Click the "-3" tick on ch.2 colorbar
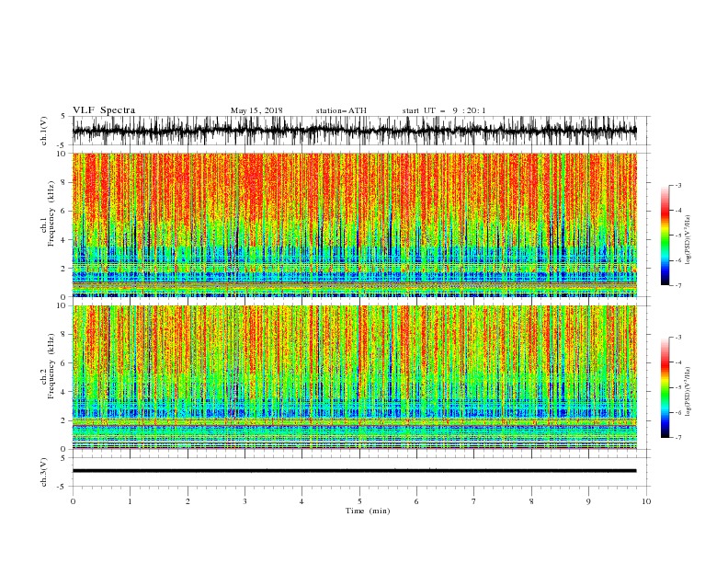 point(677,338)
